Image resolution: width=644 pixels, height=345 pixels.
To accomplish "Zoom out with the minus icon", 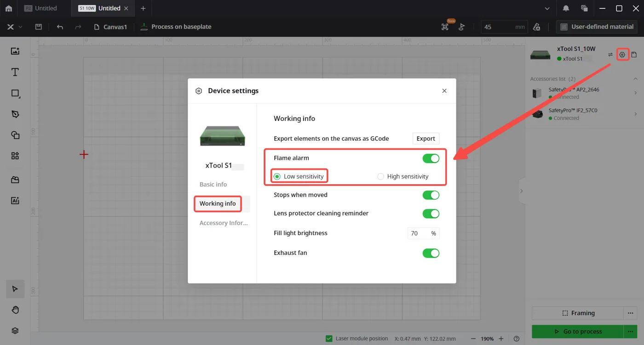I will click(473, 339).
